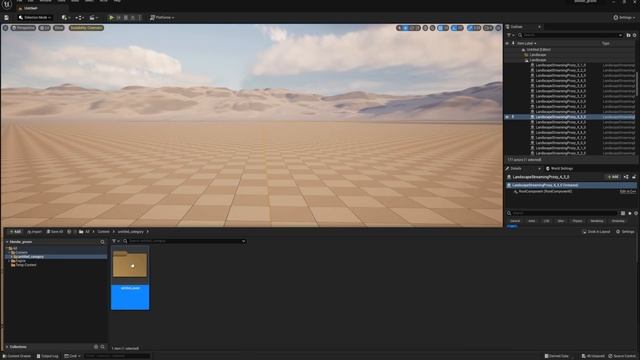The height and width of the screenshot is (360, 640).
Task: Click the Lit view mode button
Action: [x=44, y=28]
